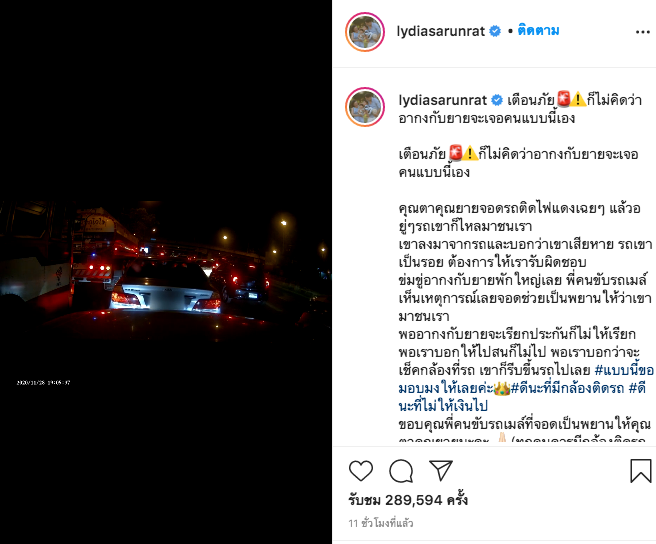Like the post with the heart icon
656x544 pixels.
click(x=361, y=470)
